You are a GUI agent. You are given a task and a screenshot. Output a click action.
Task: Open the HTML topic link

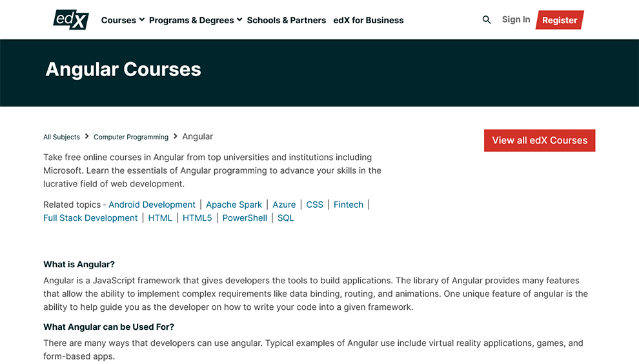tap(160, 218)
